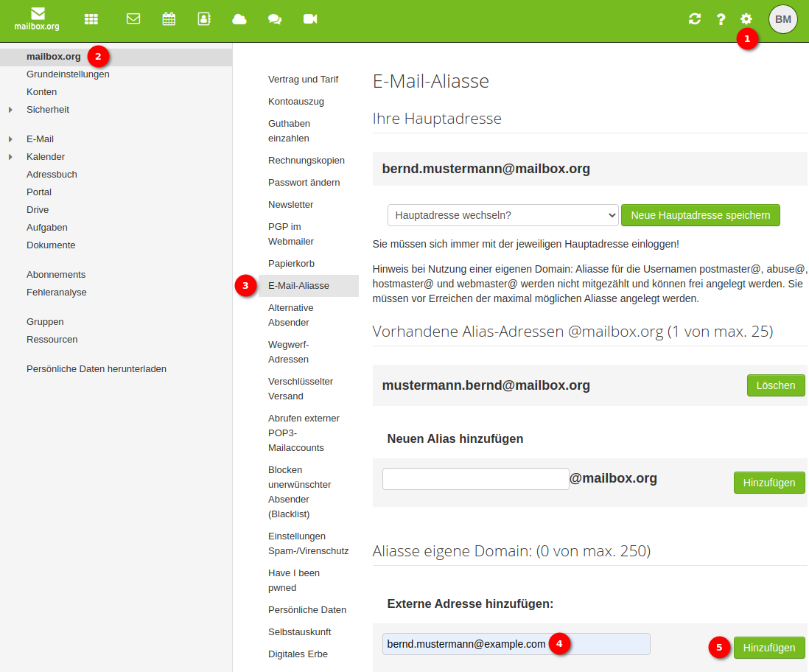Open Alternative Absender menu item
This screenshot has height=672, width=809.
(x=290, y=315)
